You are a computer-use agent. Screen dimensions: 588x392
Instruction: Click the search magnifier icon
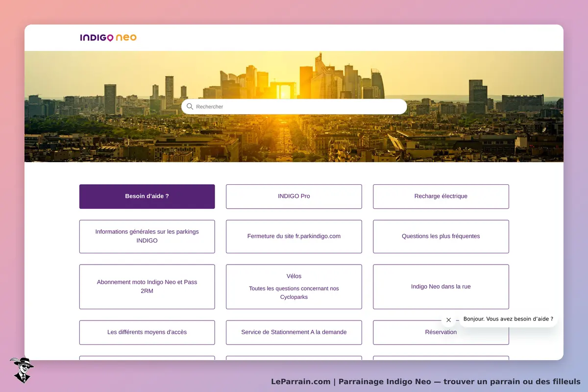(x=190, y=106)
